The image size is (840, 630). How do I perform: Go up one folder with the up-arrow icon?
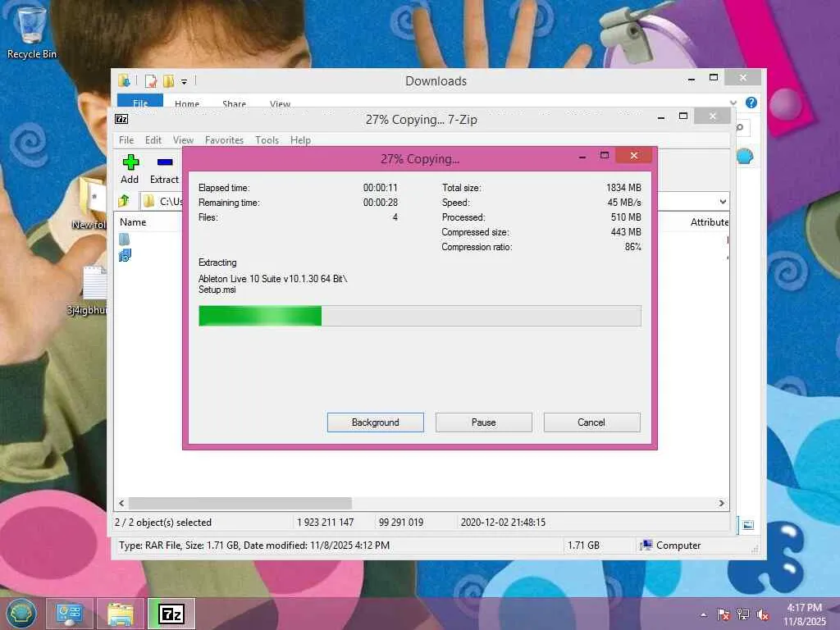tap(125, 201)
